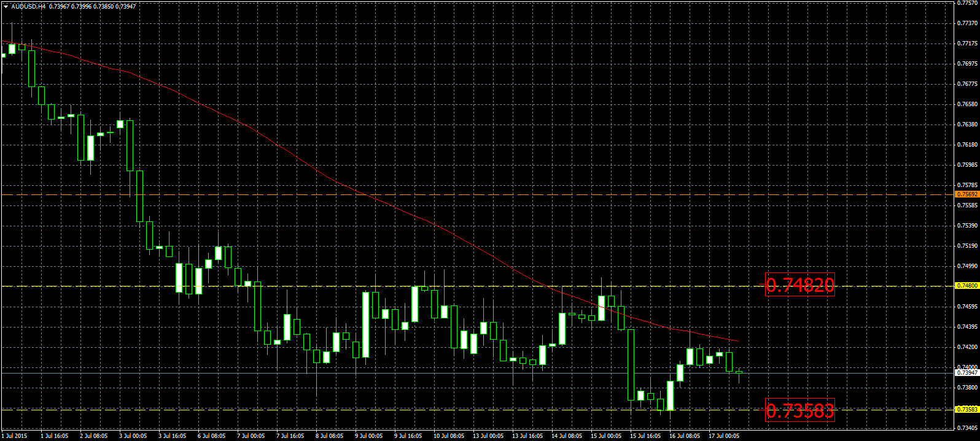Viewport: 980px width, 441px height.
Task: Click the 7 Jul 16:05 time axis label
Action: [290, 436]
